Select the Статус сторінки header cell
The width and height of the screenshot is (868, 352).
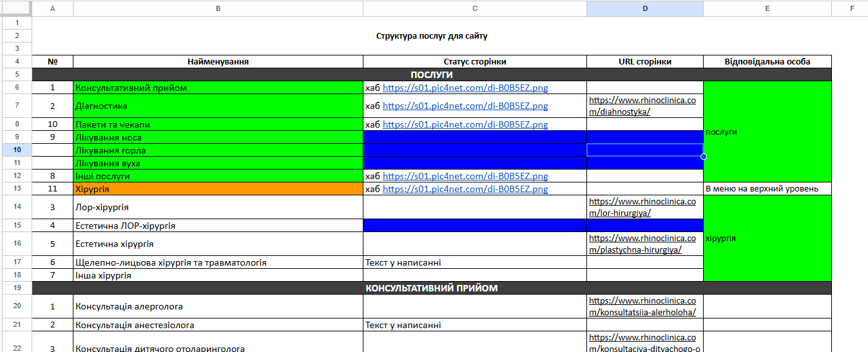pyautogui.click(x=475, y=62)
